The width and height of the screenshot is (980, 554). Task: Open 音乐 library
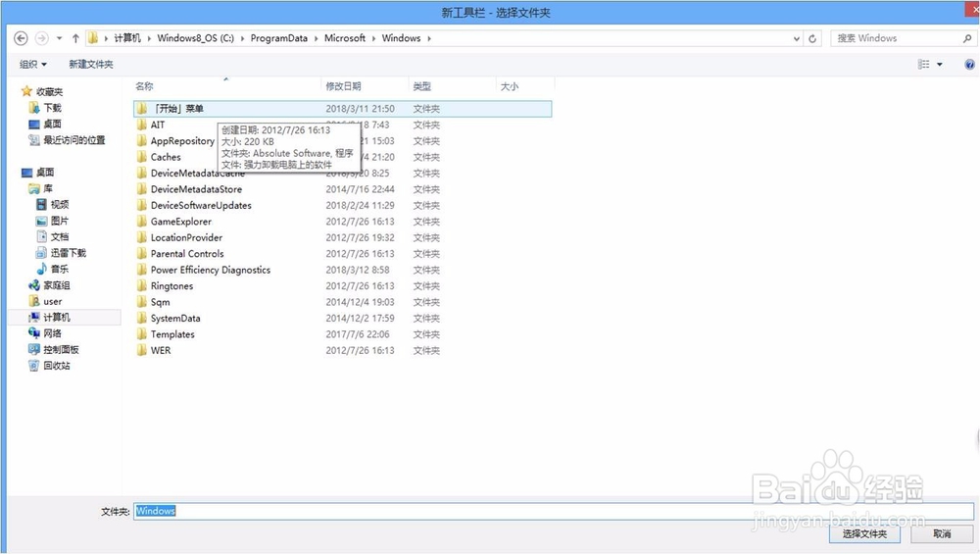pyautogui.click(x=60, y=269)
